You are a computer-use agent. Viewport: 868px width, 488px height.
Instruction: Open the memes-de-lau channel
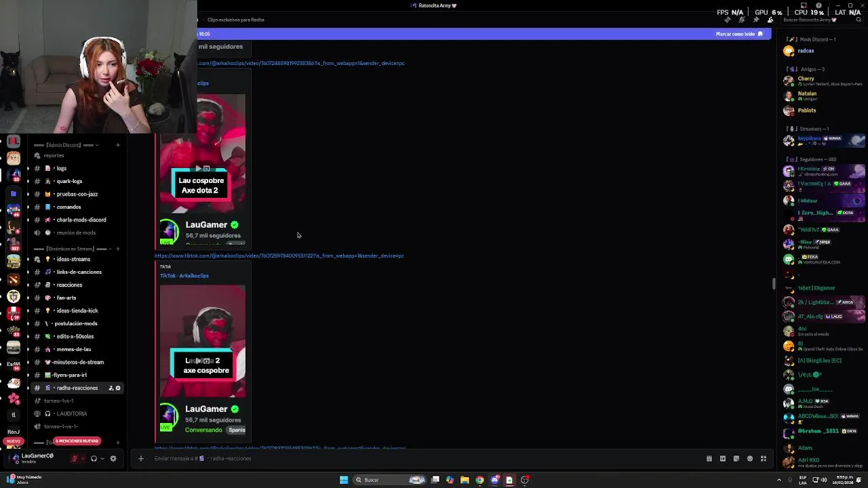point(77,349)
